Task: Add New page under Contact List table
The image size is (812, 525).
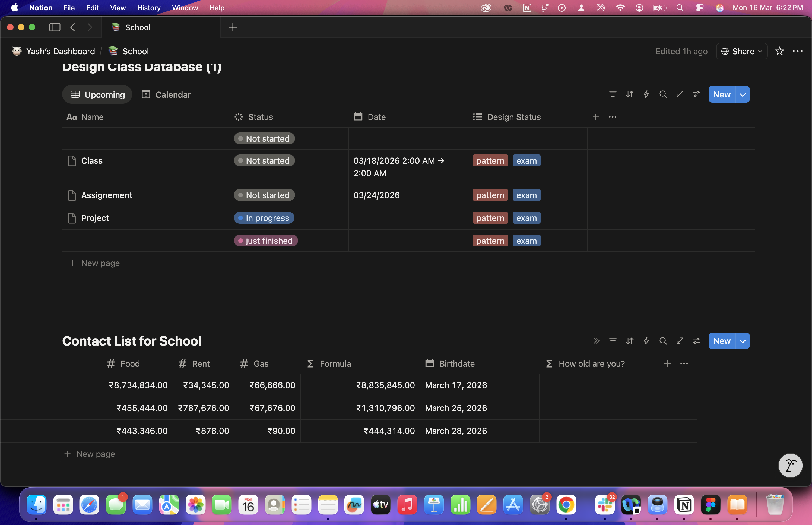Action: coord(89,454)
